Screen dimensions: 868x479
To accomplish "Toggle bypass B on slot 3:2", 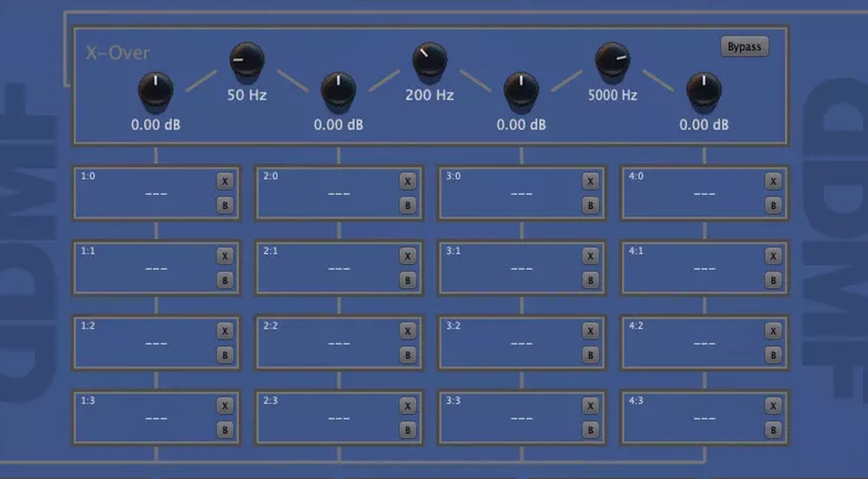I will tap(590, 356).
